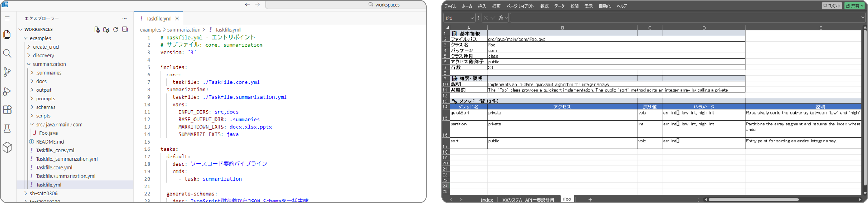Click the Excel formula bar input
The height and width of the screenshot is (203, 868).
click(684, 18)
